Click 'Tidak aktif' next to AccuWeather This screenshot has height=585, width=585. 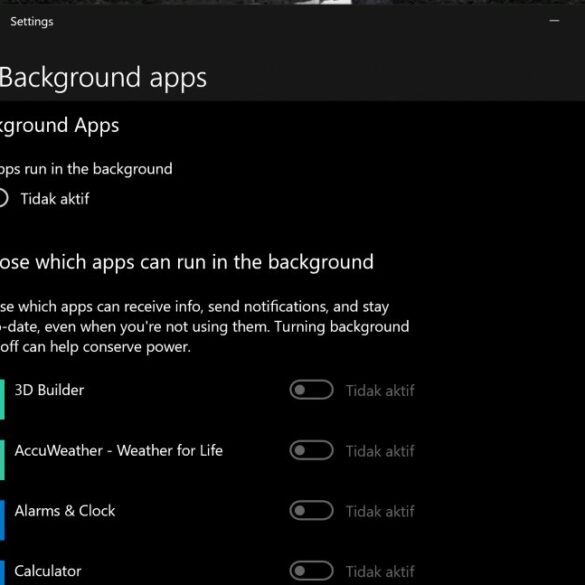tap(380, 451)
